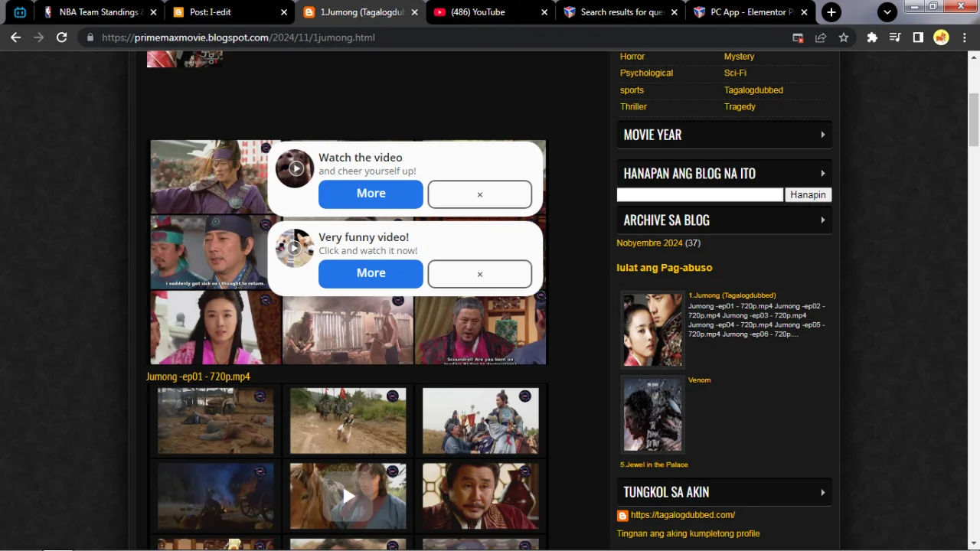Open the Tragedy category link
The image size is (980, 551).
[x=740, y=107]
